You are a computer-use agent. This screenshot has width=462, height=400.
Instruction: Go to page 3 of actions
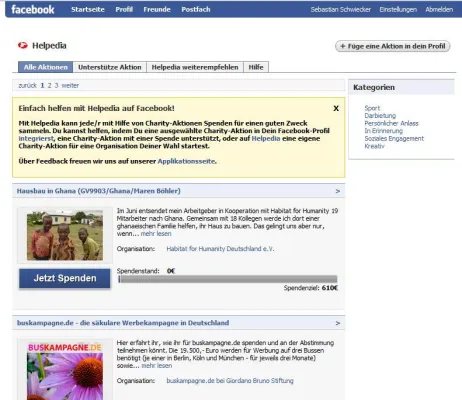(56, 86)
